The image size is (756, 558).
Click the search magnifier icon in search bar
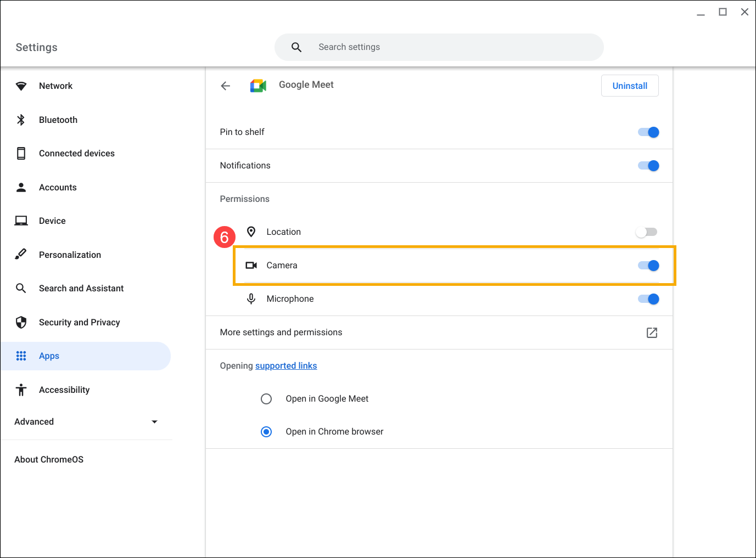tap(296, 47)
